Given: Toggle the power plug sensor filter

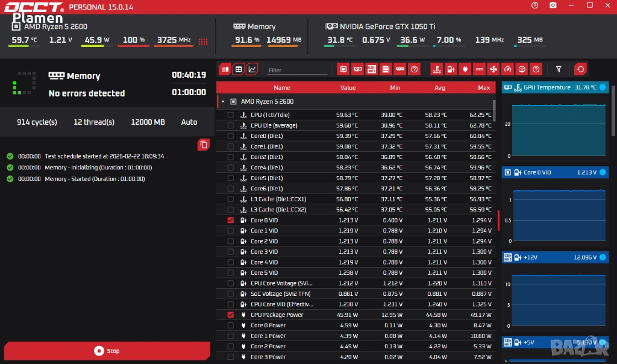Looking at the screenshot, I should point(465,69).
